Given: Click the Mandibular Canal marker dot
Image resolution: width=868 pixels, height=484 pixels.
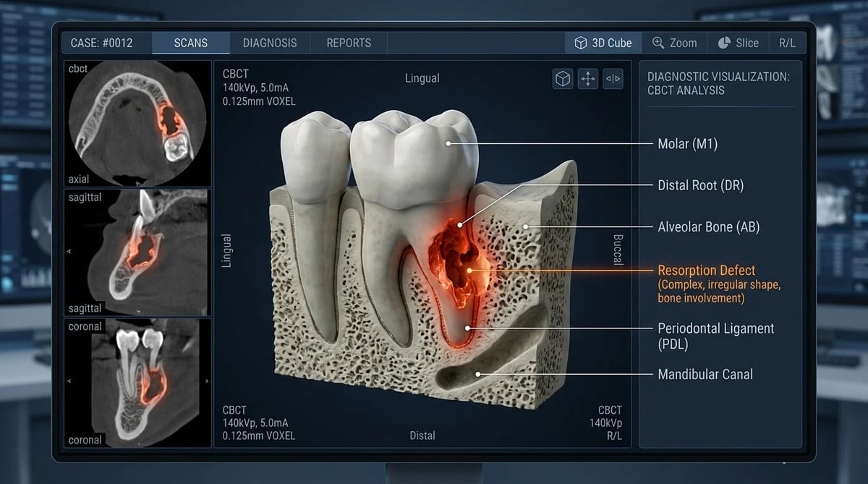Looking at the screenshot, I should point(479,374).
